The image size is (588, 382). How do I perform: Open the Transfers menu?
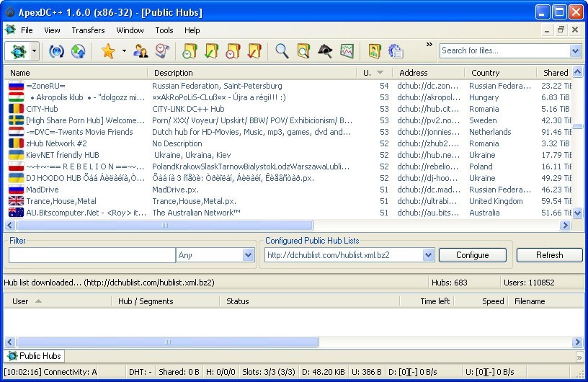tap(88, 30)
